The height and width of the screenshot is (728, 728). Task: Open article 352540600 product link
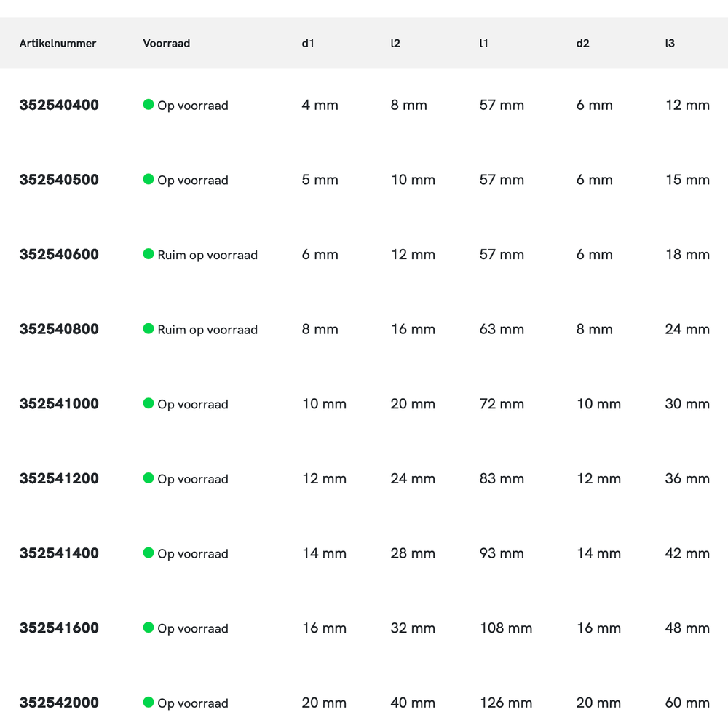pyautogui.click(x=59, y=255)
